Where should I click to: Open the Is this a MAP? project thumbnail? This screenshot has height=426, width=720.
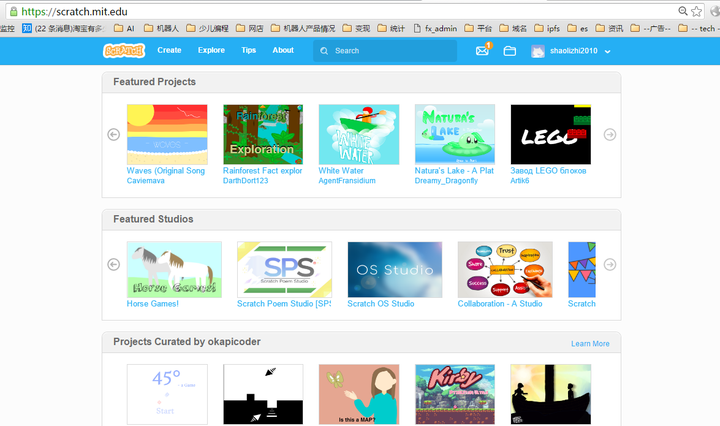point(359,394)
